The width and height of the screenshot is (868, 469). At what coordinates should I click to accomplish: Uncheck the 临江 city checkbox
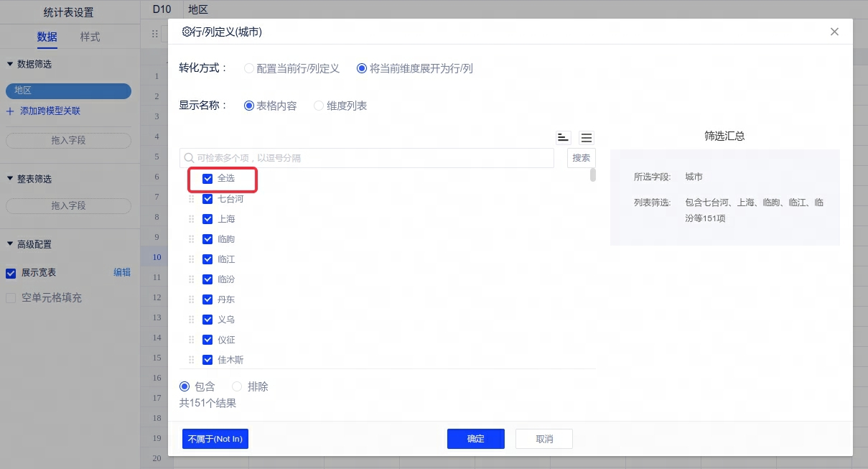click(x=207, y=259)
